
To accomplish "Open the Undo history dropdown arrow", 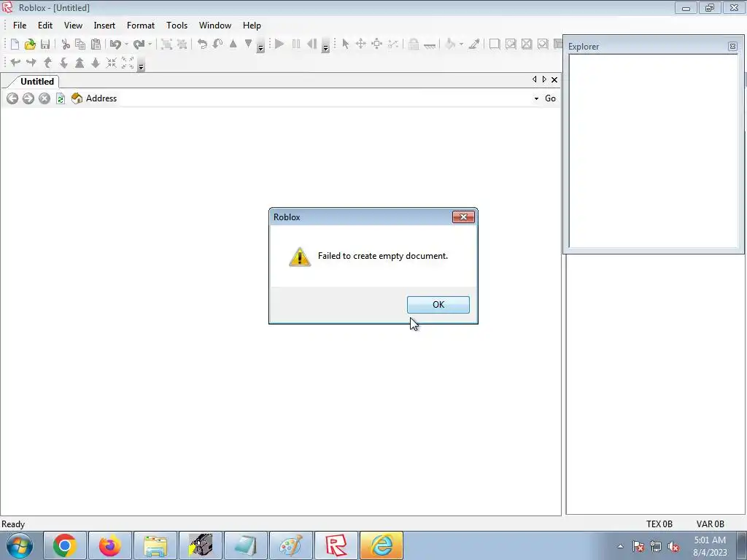I will 126,44.
